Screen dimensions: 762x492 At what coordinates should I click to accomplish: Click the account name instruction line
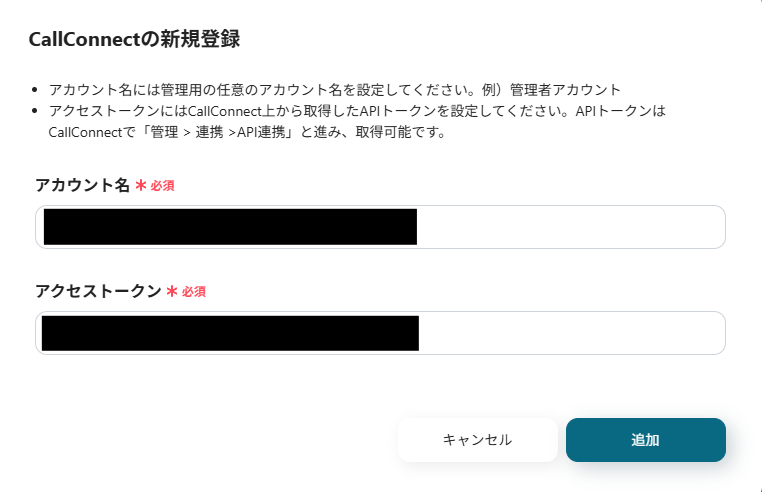pyautogui.click(x=334, y=89)
